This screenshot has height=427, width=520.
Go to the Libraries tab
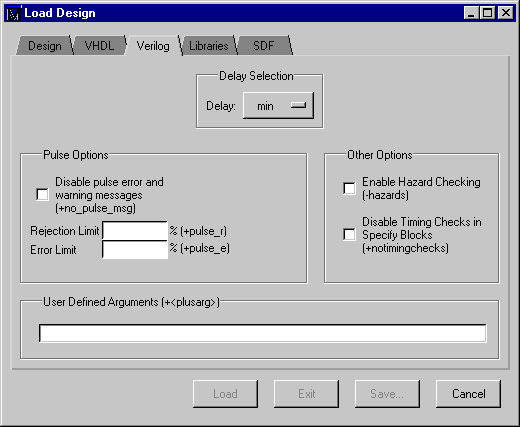(209, 46)
